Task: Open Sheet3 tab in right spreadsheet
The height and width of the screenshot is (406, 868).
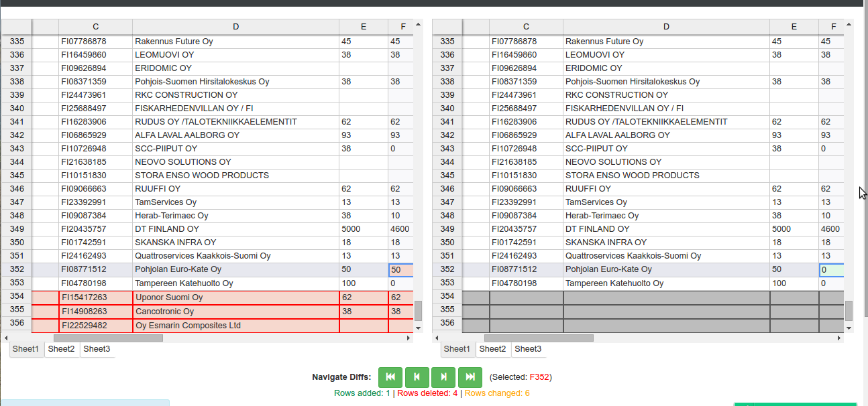Action: coord(528,349)
